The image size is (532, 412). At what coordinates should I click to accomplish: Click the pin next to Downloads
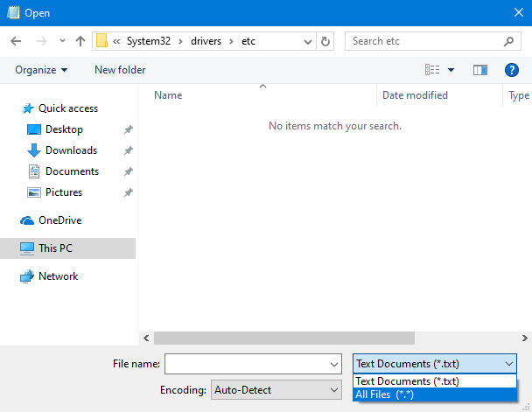point(128,150)
